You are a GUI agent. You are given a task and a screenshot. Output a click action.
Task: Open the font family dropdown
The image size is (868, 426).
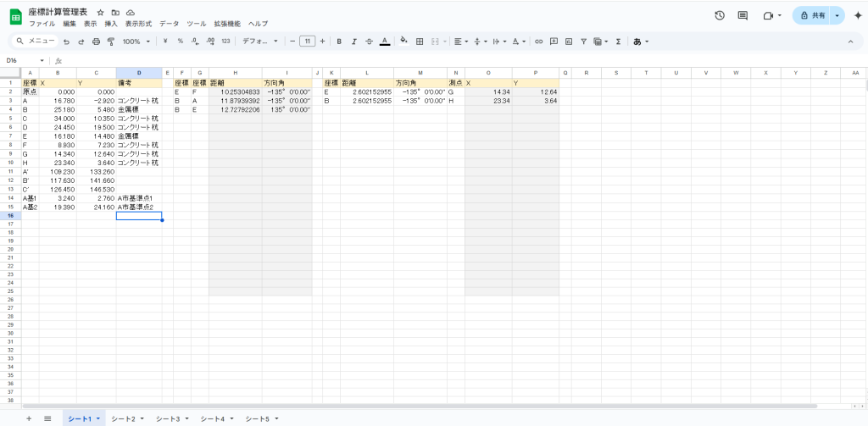[x=259, y=41]
